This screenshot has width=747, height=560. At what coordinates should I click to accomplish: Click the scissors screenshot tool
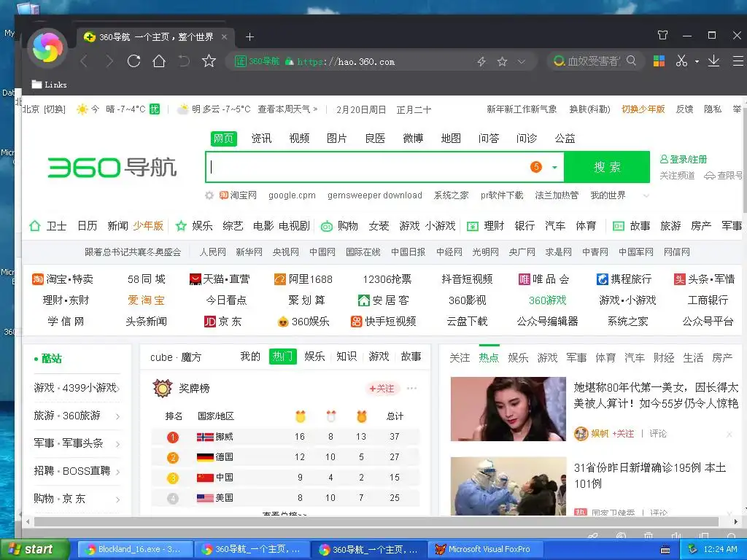point(682,61)
